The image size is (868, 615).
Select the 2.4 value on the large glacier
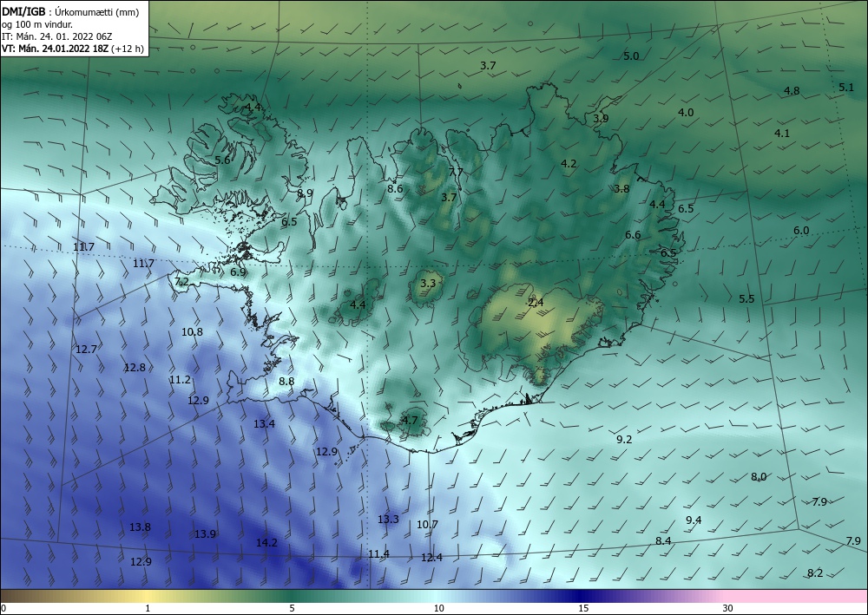(x=536, y=302)
